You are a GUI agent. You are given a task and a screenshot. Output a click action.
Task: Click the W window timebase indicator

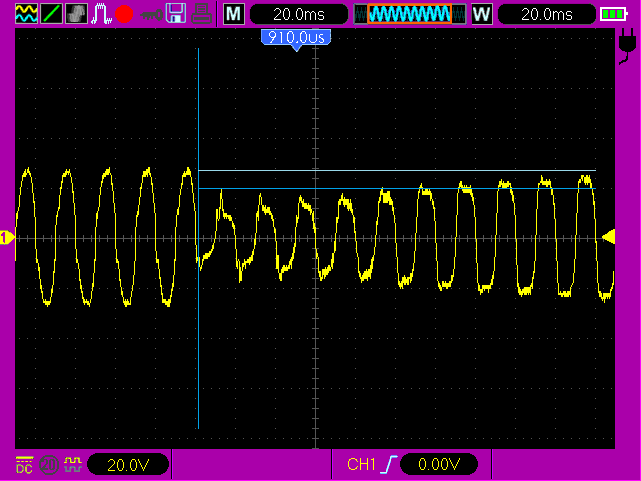[x=482, y=14]
